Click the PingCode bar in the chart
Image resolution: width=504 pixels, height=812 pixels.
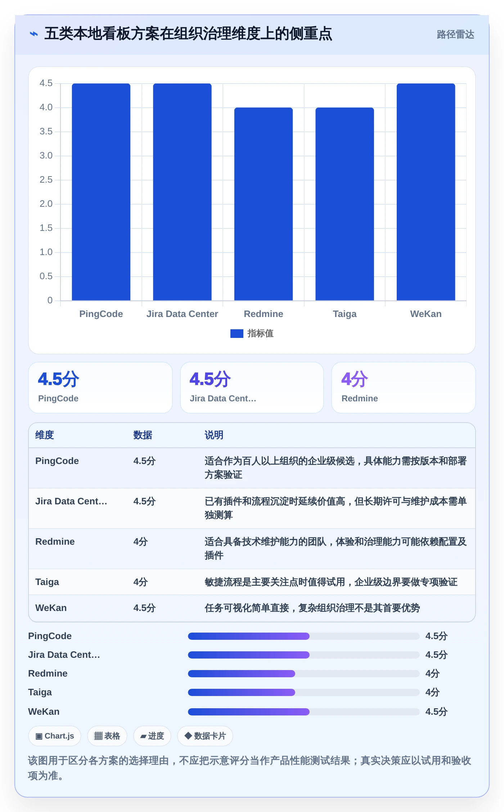[101, 192]
